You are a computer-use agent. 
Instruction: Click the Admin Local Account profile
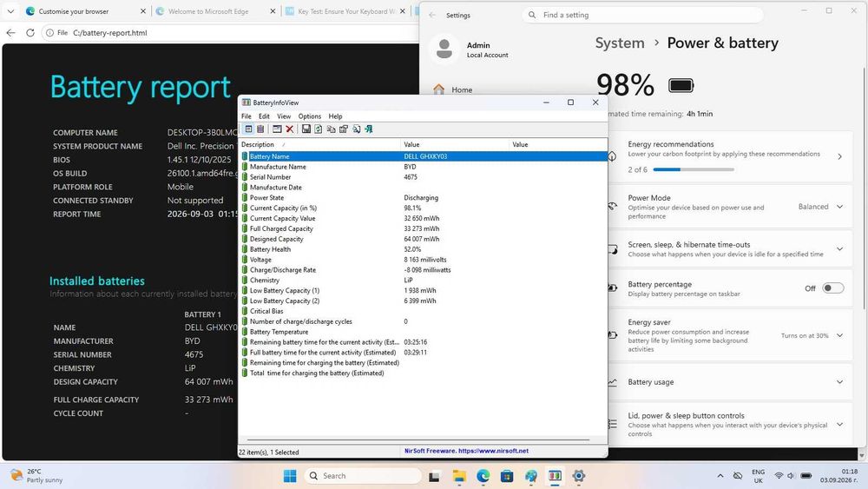[x=471, y=50]
